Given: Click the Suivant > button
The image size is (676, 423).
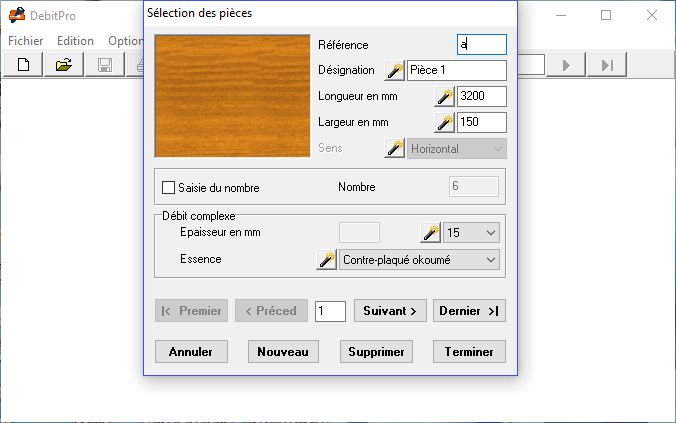Looking at the screenshot, I should pos(390,310).
